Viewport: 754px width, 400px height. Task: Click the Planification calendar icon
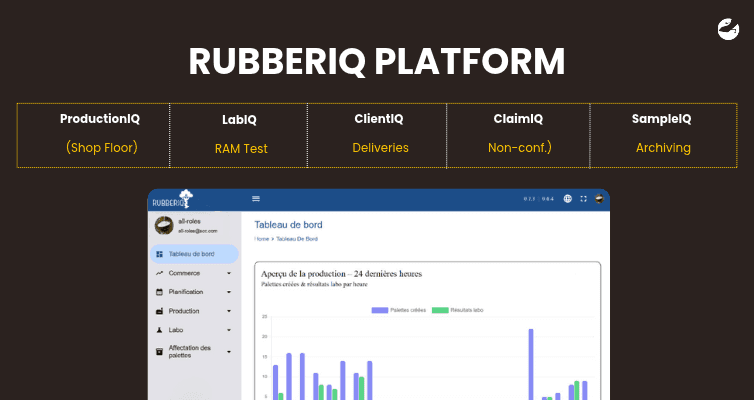point(160,292)
